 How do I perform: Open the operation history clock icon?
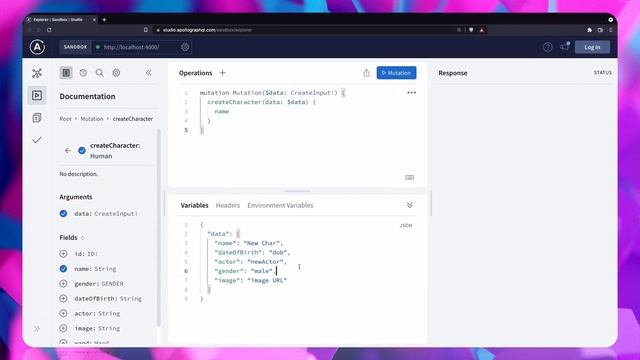83,73
